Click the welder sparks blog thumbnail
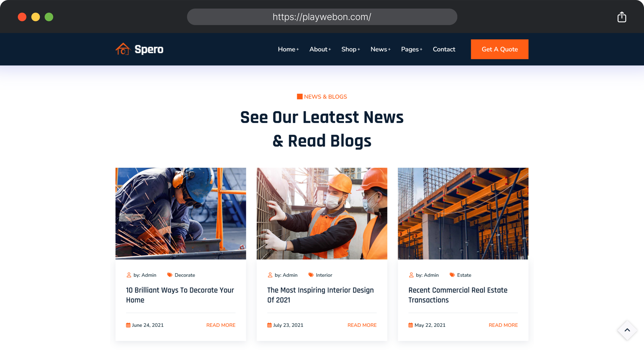The width and height of the screenshot is (644, 362). (180, 213)
